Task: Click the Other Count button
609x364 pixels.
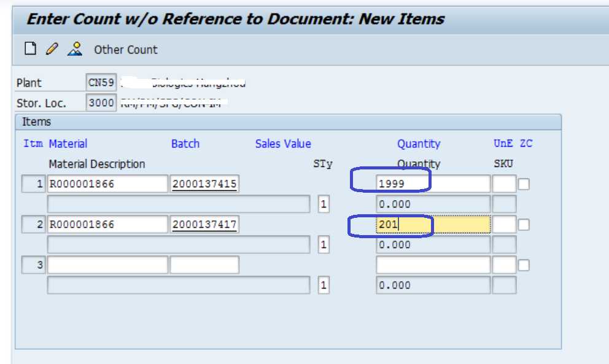Action: [125, 50]
